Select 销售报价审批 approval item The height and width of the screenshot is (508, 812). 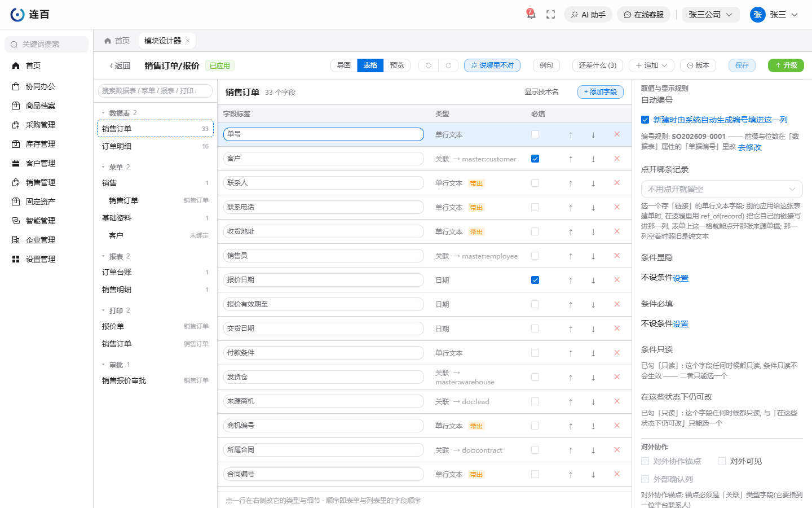[155, 380]
